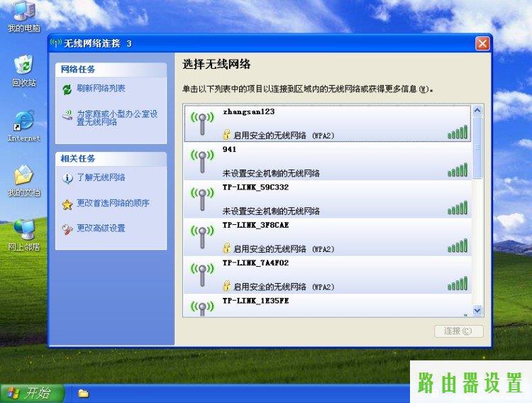Image resolution: width=532 pixels, height=403 pixels.
Task: Select the TP-LINK_3F8CAE network
Action: coord(326,237)
